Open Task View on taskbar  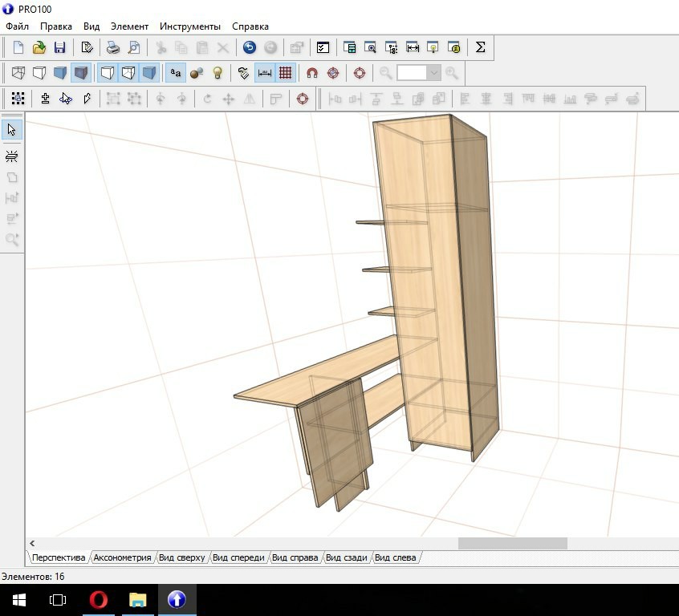(58, 600)
